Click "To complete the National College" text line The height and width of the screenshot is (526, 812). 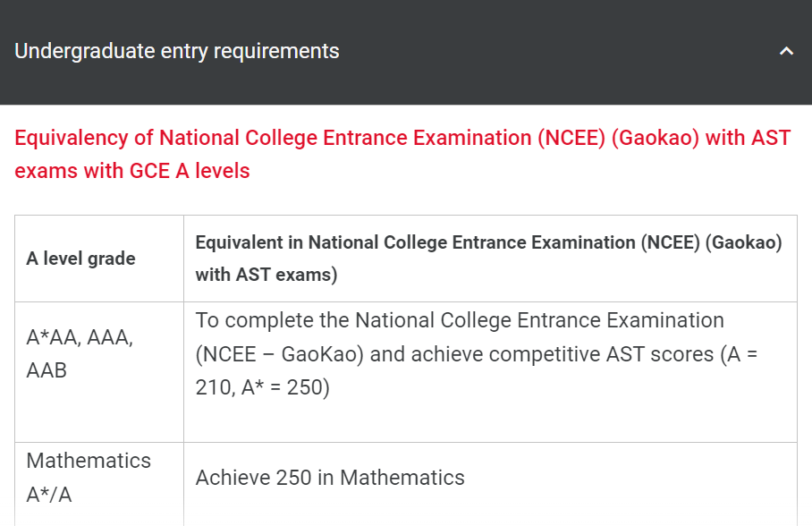460,320
